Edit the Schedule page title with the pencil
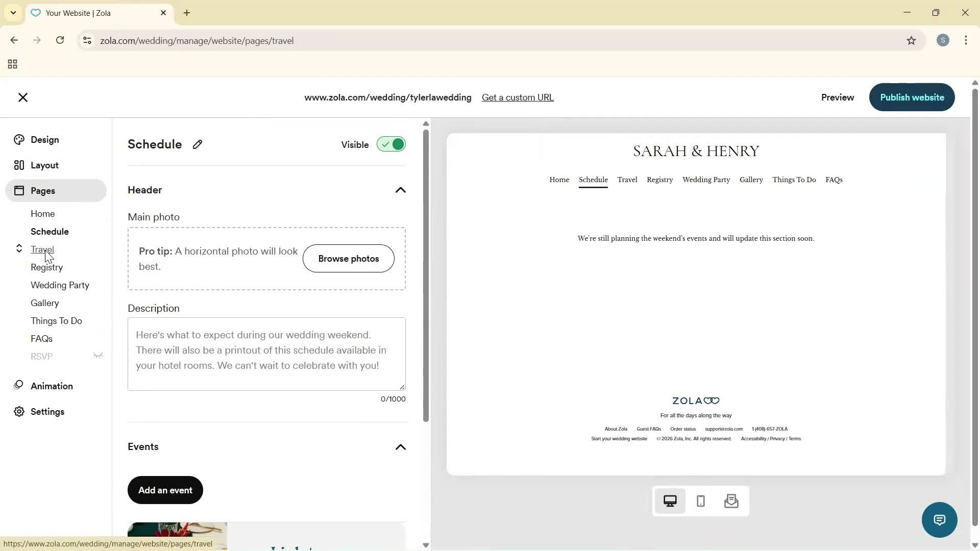This screenshot has width=980, height=551. click(x=198, y=144)
